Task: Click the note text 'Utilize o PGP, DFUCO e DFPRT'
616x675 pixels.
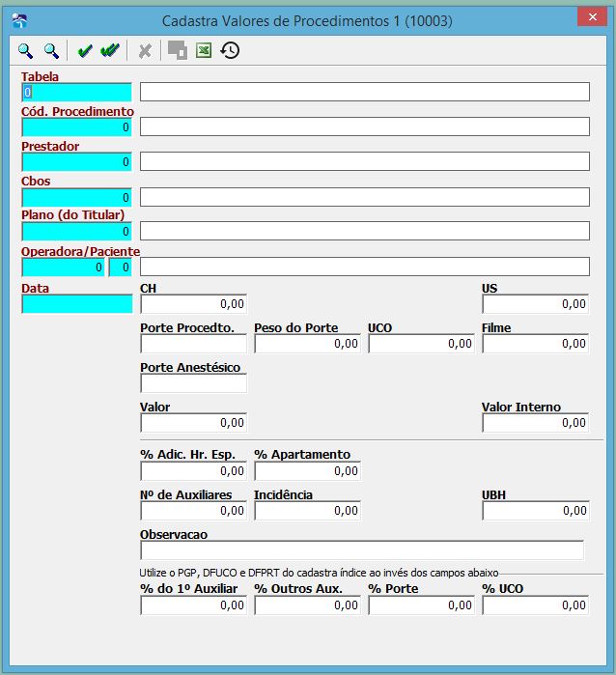Action: pyautogui.click(x=210, y=573)
